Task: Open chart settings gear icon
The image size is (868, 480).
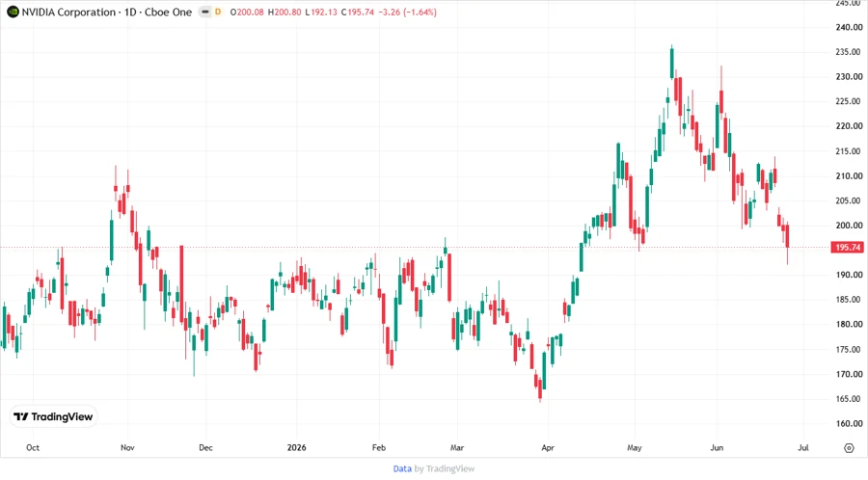Action: pyautogui.click(x=849, y=448)
